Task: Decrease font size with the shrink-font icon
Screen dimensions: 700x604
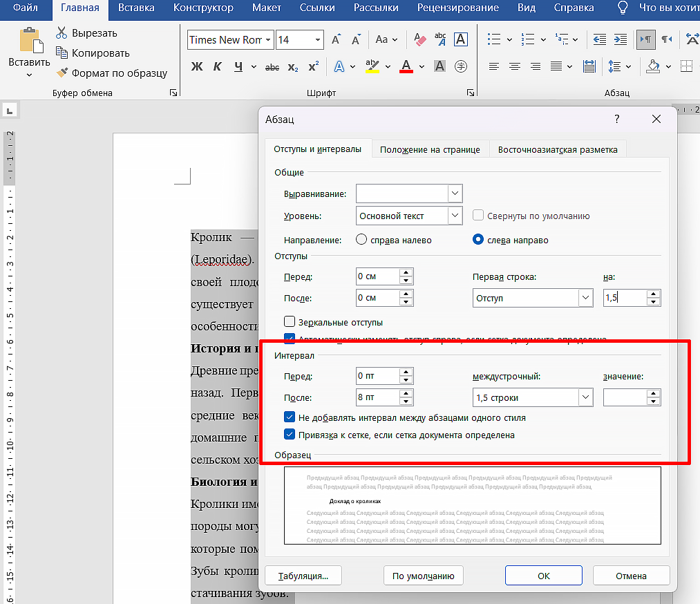Action: click(x=356, y=39)
